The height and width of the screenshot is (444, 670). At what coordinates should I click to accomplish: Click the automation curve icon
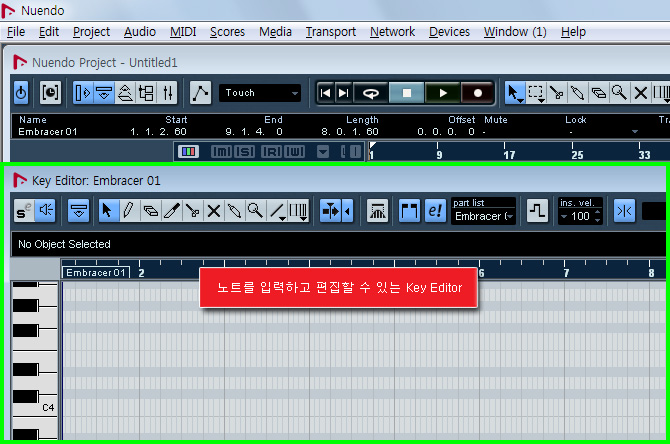[x=200, y=93]
